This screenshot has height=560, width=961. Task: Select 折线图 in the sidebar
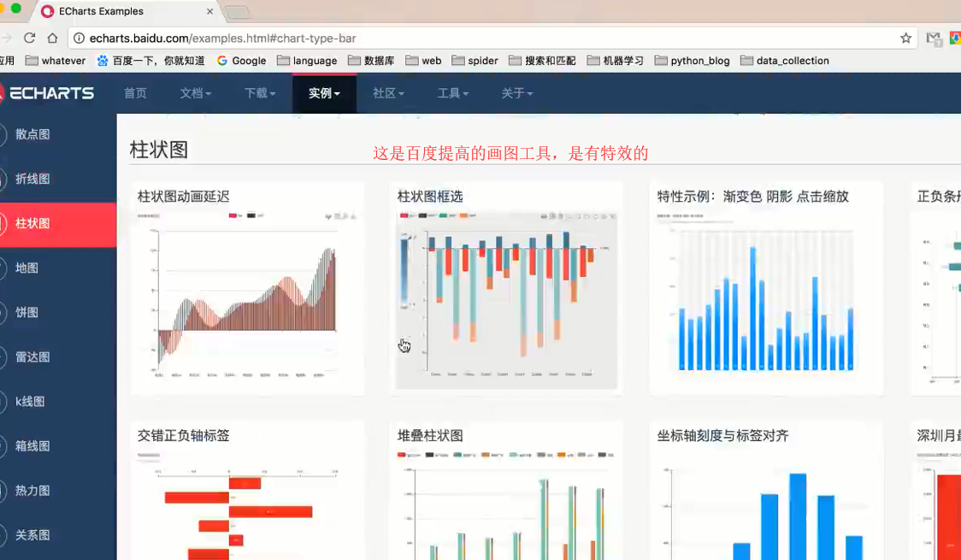[x=58, y=179]
